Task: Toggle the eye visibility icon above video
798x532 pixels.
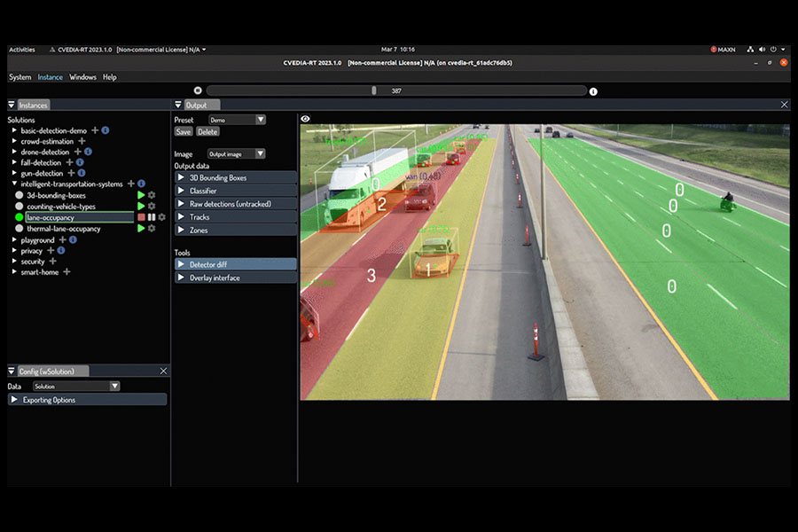Action: click(x=306, y=119)
